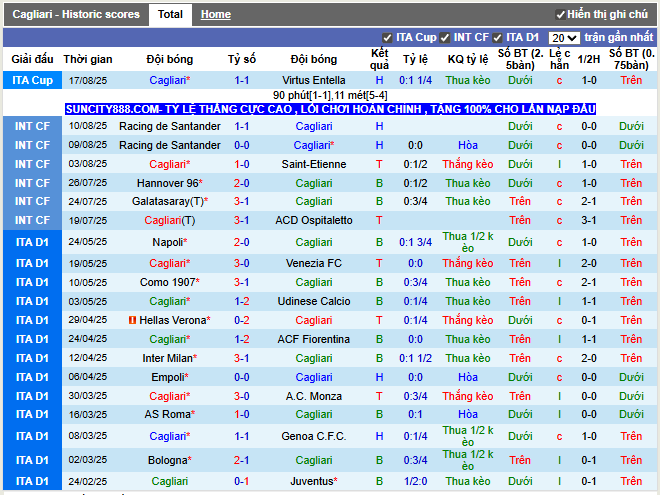Click the INT CF league cell for 10/08/25
Image resolution: width=660 pixels, height=495 pixels.
tap(32, 126)
